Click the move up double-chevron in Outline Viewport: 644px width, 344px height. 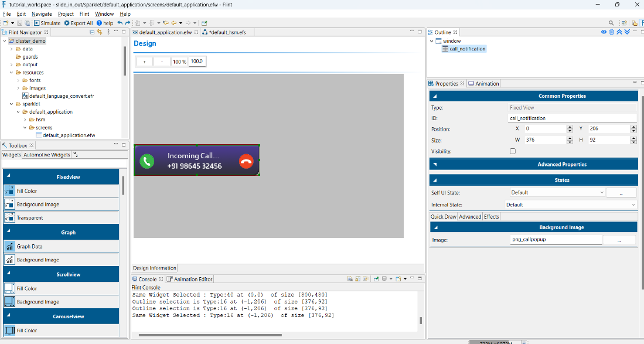[619, 32]
